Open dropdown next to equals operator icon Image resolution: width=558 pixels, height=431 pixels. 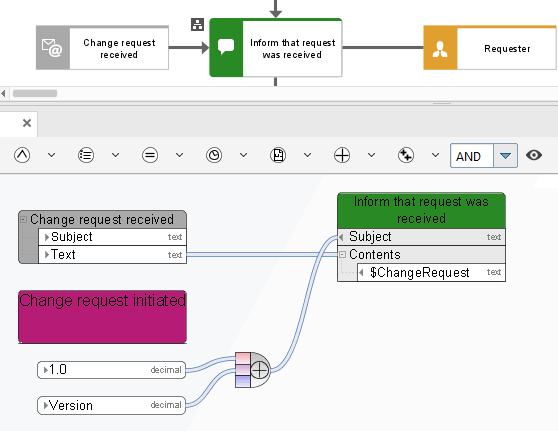(x=179, y=155)
